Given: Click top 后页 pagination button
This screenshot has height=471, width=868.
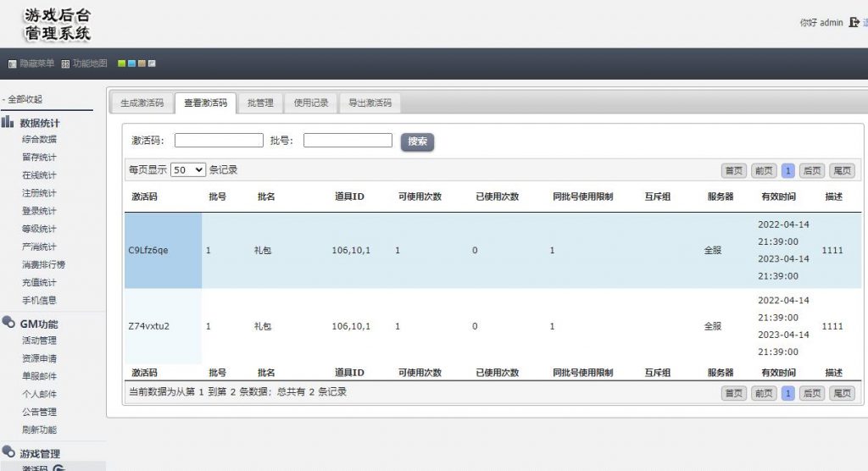Looking at the screenshot, I should pos(812,170).
